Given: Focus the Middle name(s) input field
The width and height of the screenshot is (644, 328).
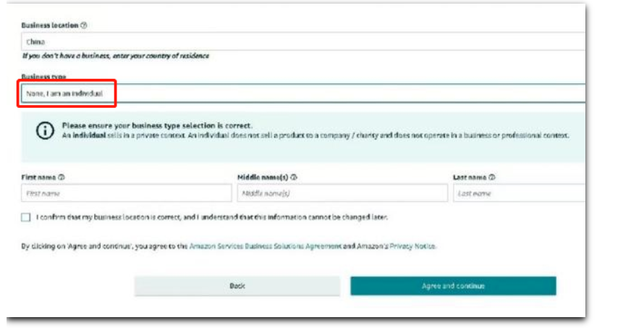Looking at the screenshot, I should pyautogui.click(x=342, y=193).
